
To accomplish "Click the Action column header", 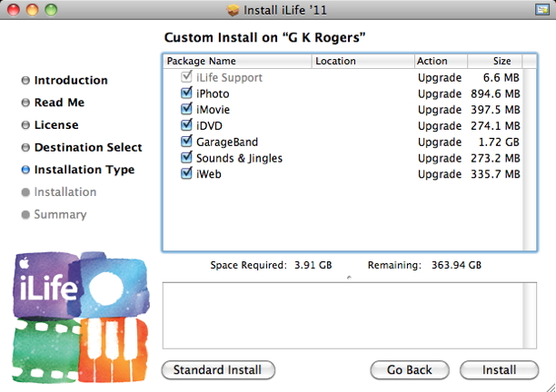I will coord(441,61).
